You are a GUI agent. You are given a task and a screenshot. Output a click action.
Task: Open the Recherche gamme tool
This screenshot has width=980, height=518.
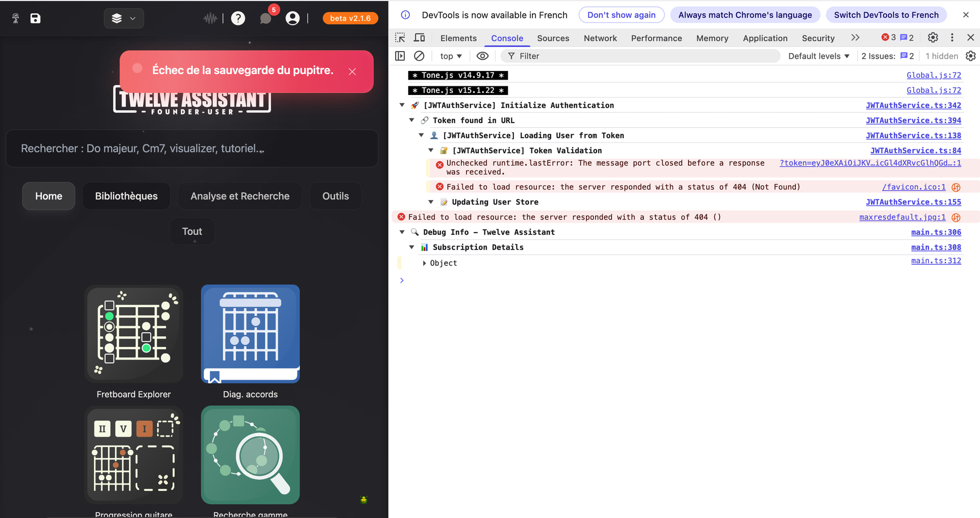point(250,455)
